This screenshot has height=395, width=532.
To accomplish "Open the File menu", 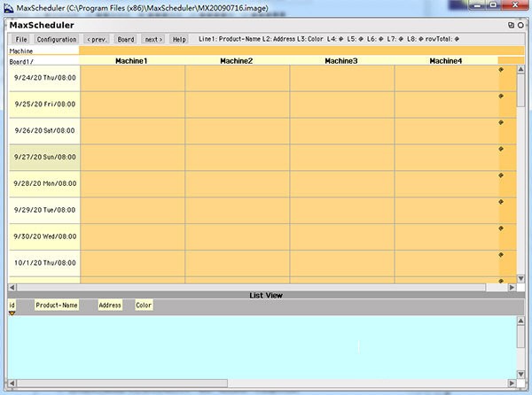I will pos(20,39).
